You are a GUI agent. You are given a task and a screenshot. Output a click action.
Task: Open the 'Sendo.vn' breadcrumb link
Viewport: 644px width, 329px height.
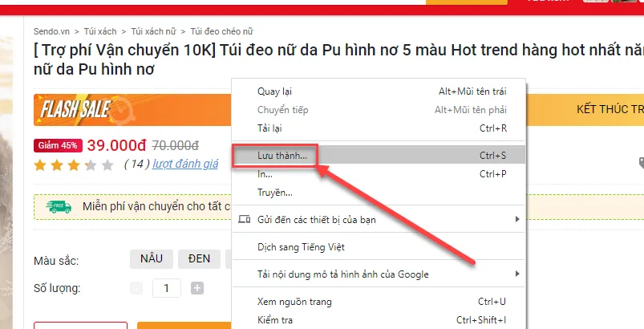51,31
